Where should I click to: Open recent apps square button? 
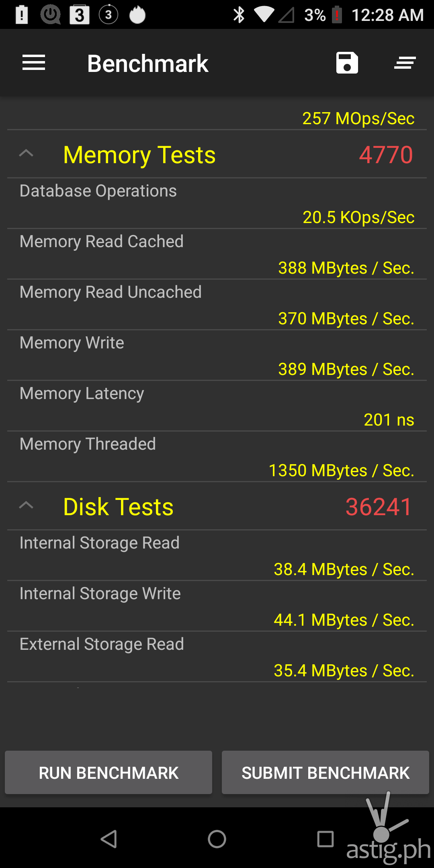click(x=325, y=839)
